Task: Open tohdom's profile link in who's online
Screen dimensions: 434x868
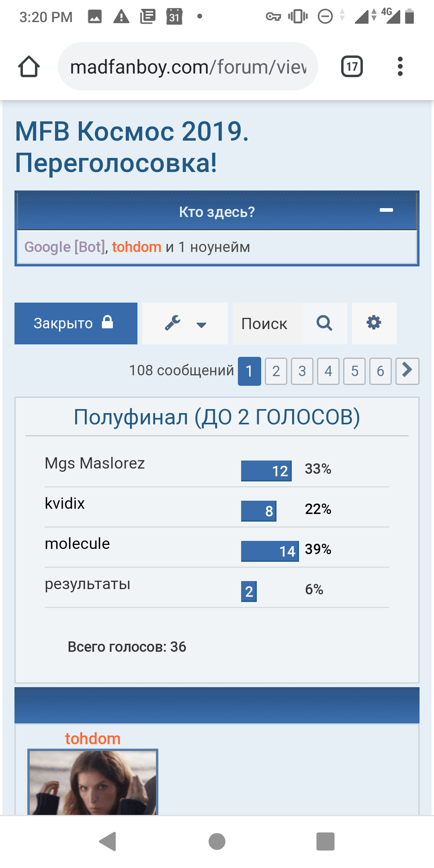Action: point(137,247)
